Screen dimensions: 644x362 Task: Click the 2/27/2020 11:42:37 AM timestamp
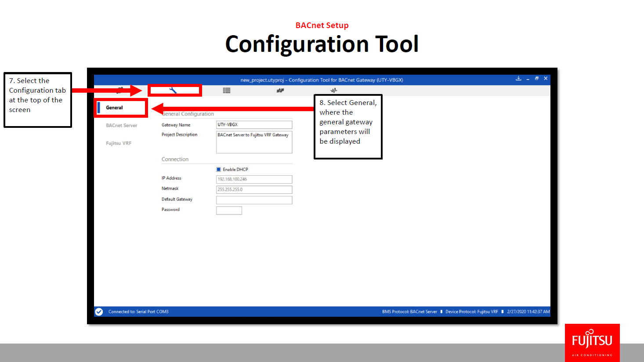[x=528, y=311]
